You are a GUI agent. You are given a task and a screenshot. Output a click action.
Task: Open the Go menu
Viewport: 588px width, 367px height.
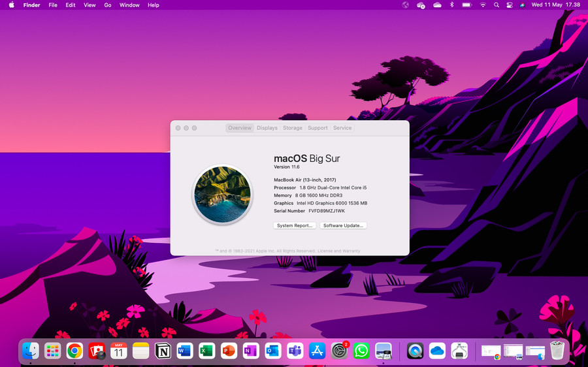click(x=108, y=5)
